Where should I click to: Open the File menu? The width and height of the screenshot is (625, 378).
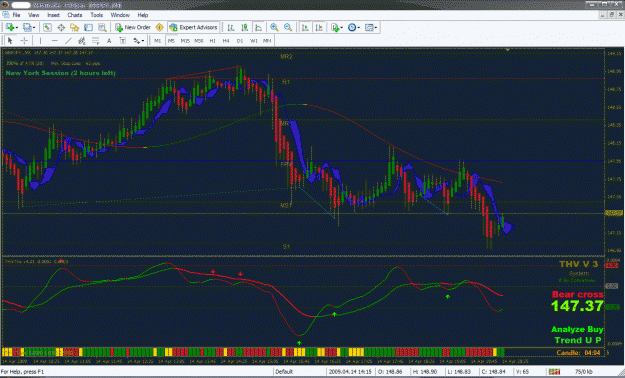pyautogui.click(x=16, y=15)
